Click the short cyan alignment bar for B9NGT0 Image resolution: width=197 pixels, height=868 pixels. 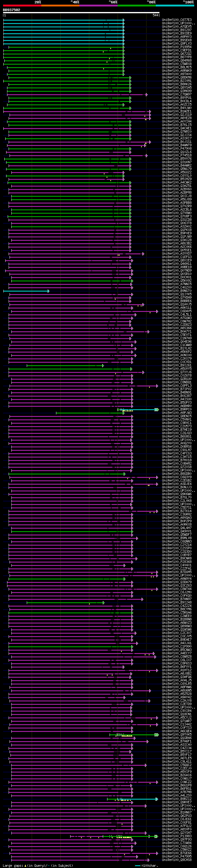[x=26, y=291]
